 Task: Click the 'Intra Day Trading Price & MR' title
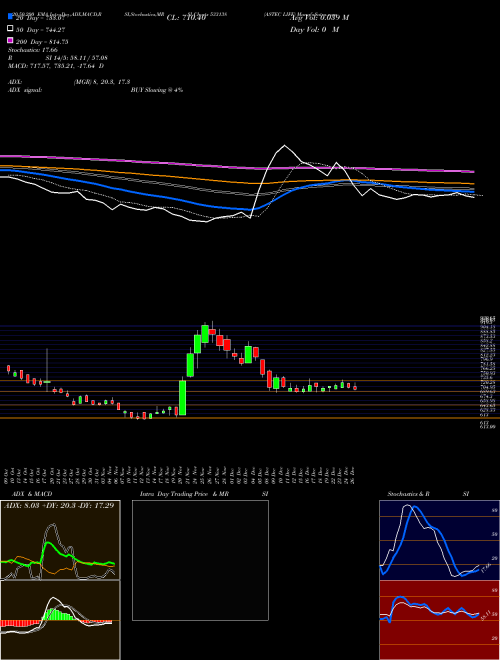184,494
